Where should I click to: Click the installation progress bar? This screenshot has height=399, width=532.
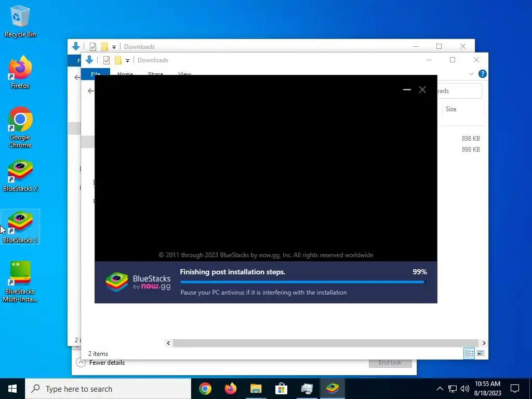tap(303, 282)
